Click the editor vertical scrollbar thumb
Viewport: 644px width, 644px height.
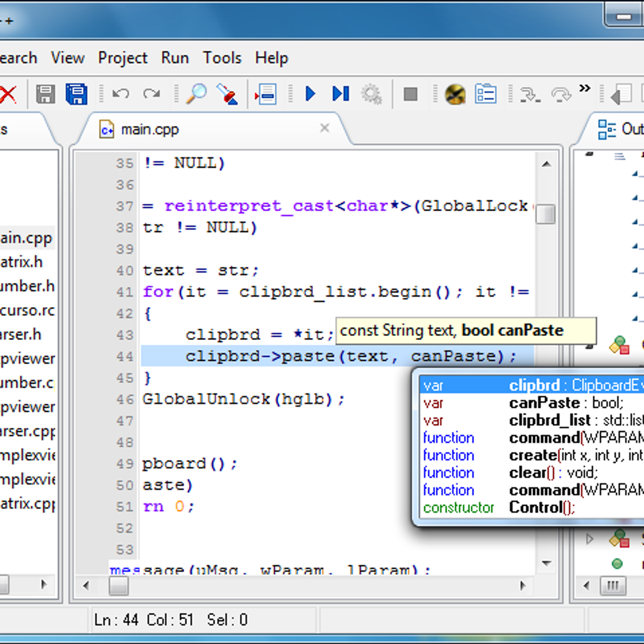click(x=546, y=214)
